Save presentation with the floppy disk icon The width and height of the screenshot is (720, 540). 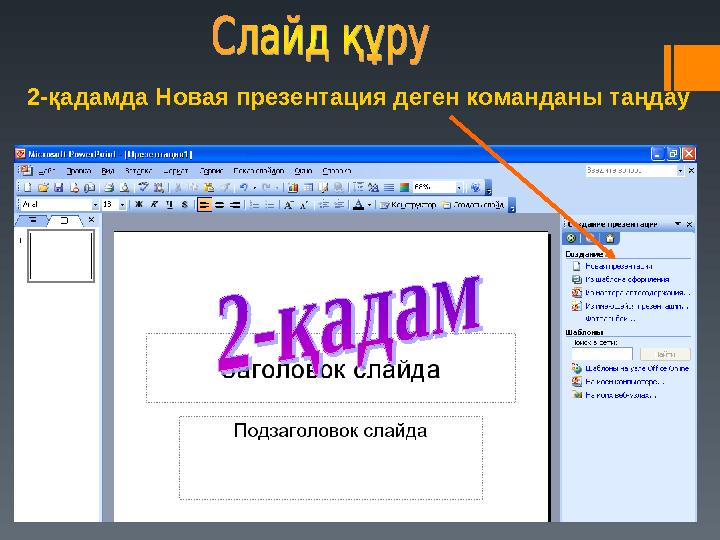pos(58,187)
